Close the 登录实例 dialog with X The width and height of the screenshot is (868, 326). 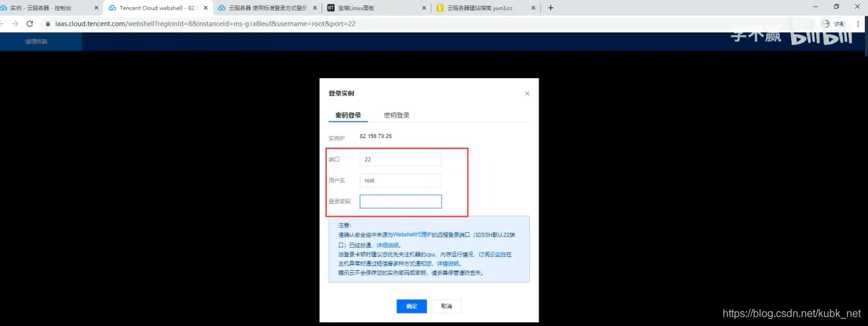pos(527,94)
